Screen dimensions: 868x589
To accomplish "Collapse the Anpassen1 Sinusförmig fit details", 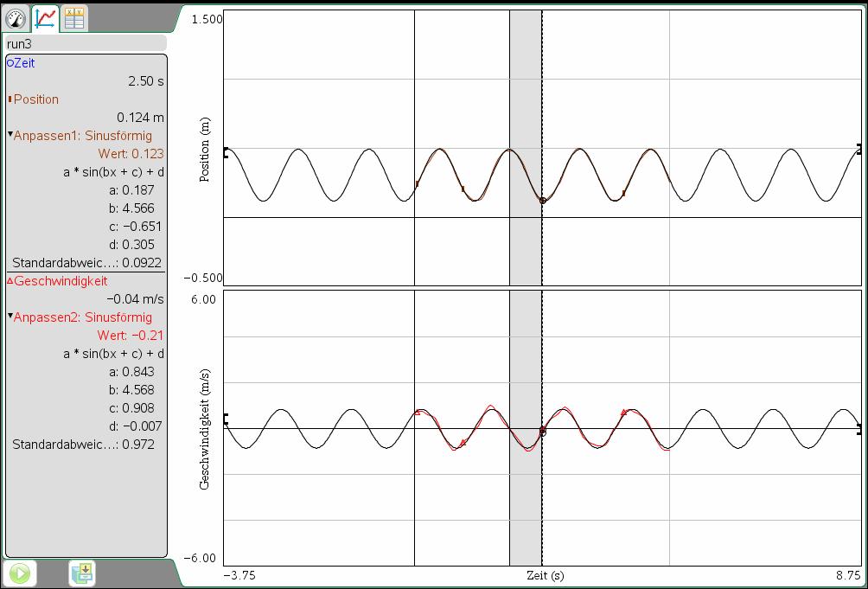I will pos(10,136).
